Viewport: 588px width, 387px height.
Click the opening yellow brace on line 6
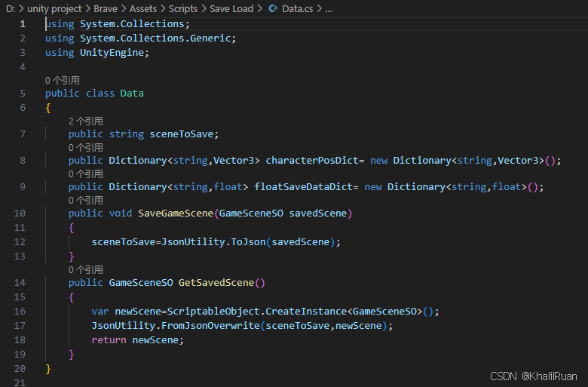48,108
